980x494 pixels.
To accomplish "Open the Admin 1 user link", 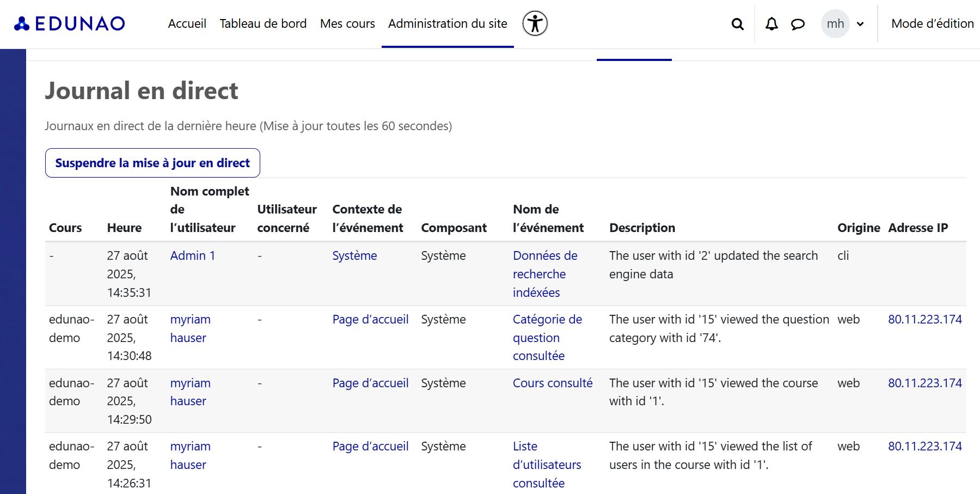I will pyautogui.click(x=193, y=255).
